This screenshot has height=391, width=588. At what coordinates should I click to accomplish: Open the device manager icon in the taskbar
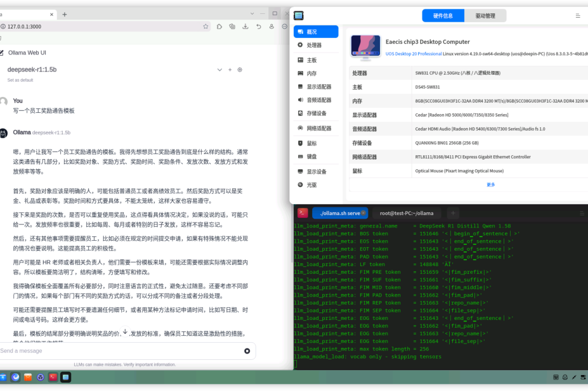(x=65, y=377)
